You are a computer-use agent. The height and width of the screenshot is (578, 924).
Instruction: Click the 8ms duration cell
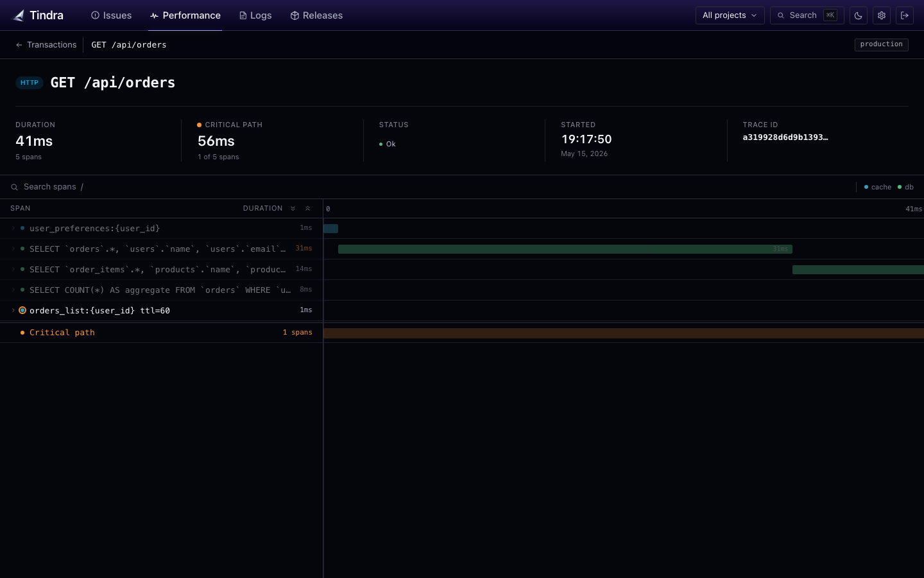306,290
